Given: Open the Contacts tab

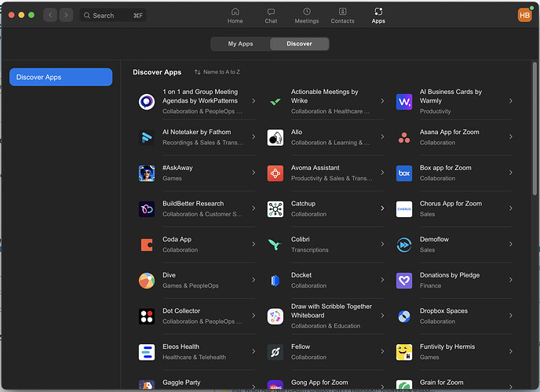Looking at the screenshot, I should tap(342, 16).
